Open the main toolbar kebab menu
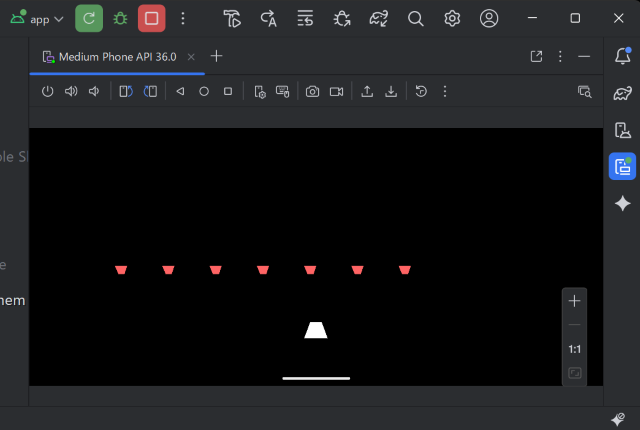Screen dimensions: 640x430 click(182, 18)
